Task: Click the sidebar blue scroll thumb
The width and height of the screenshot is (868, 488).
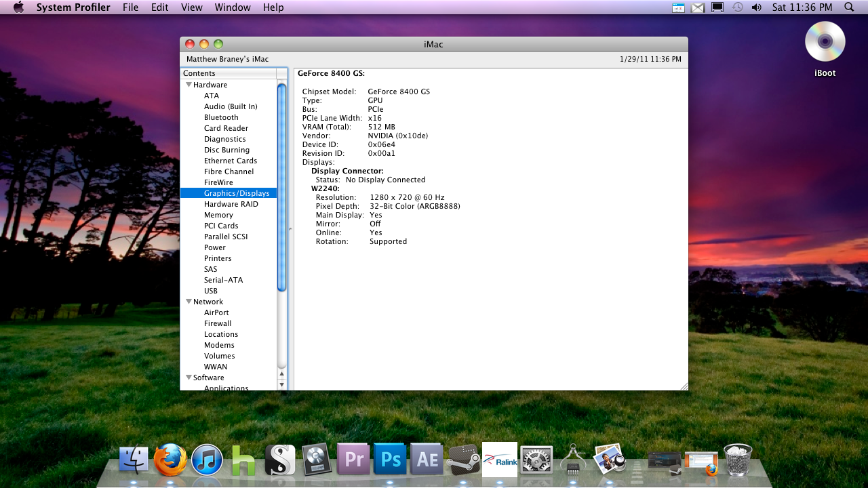Action: (x=282, y=187)
